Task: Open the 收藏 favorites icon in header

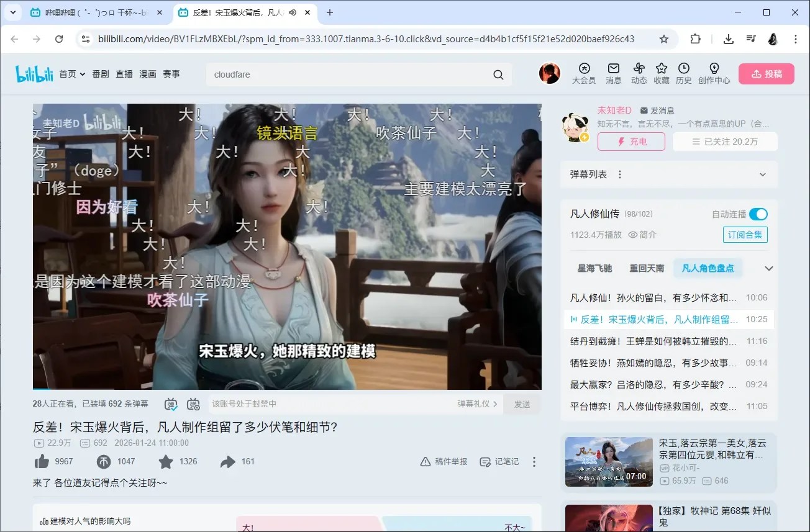Action: click(662, 73)
